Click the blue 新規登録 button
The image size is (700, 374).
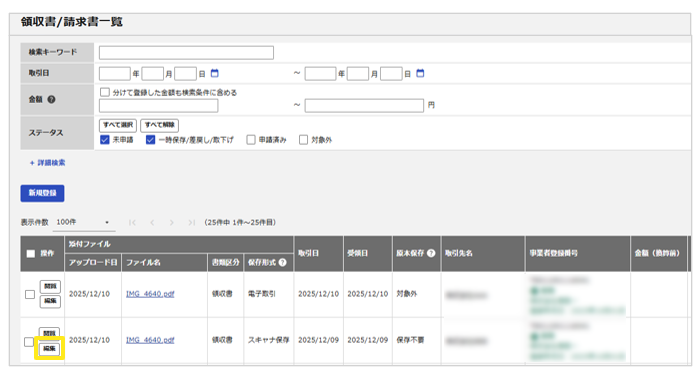(42, 193)
